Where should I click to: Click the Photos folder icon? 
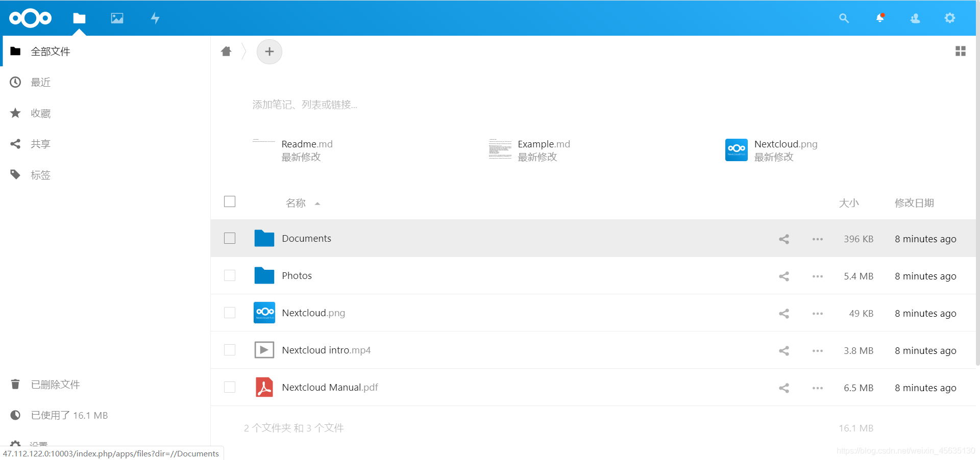(x=264, y=275)
